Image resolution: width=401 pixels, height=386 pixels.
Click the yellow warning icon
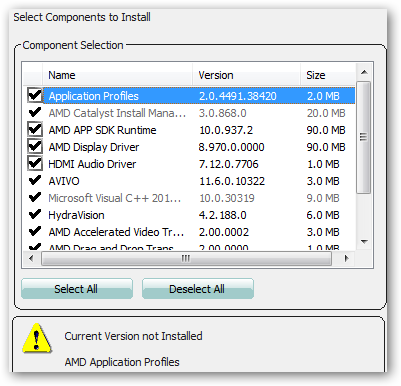tap(37, 338)
